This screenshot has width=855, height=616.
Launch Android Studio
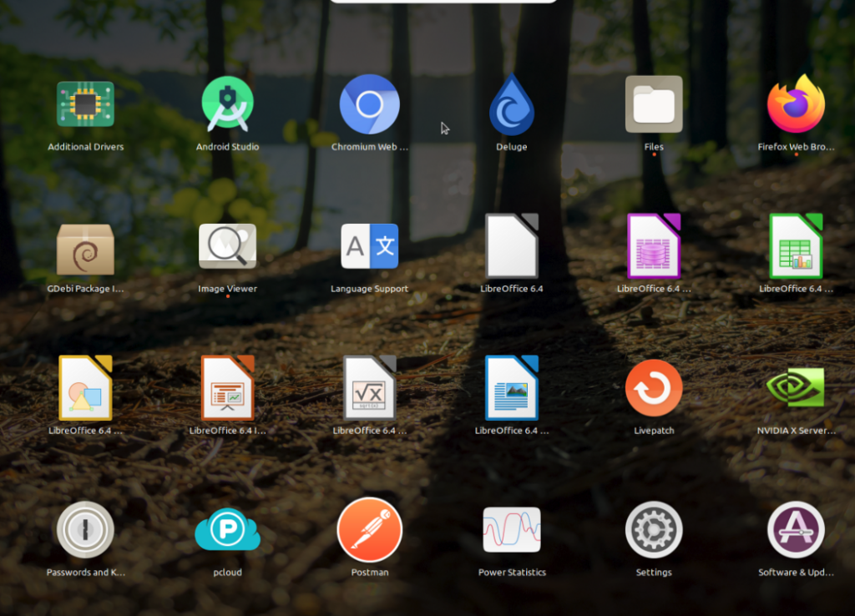(x=227, y=104)
